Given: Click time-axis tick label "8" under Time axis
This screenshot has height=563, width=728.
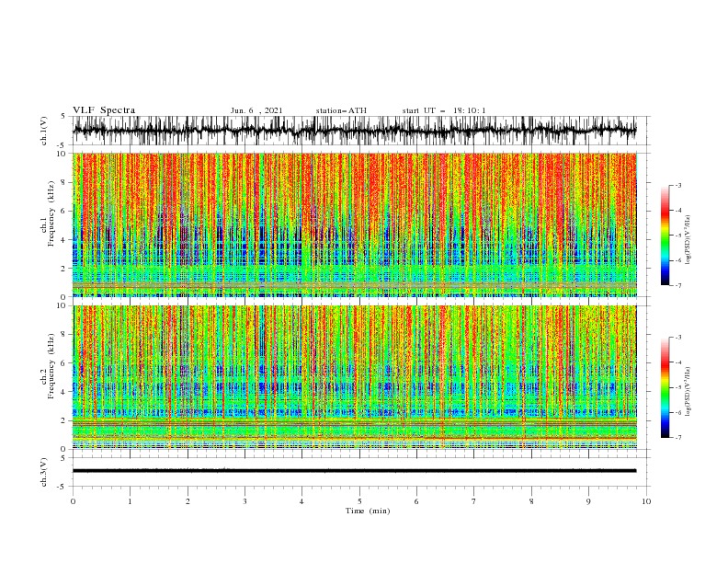Looking at the screenshot, I should point(531,501).
